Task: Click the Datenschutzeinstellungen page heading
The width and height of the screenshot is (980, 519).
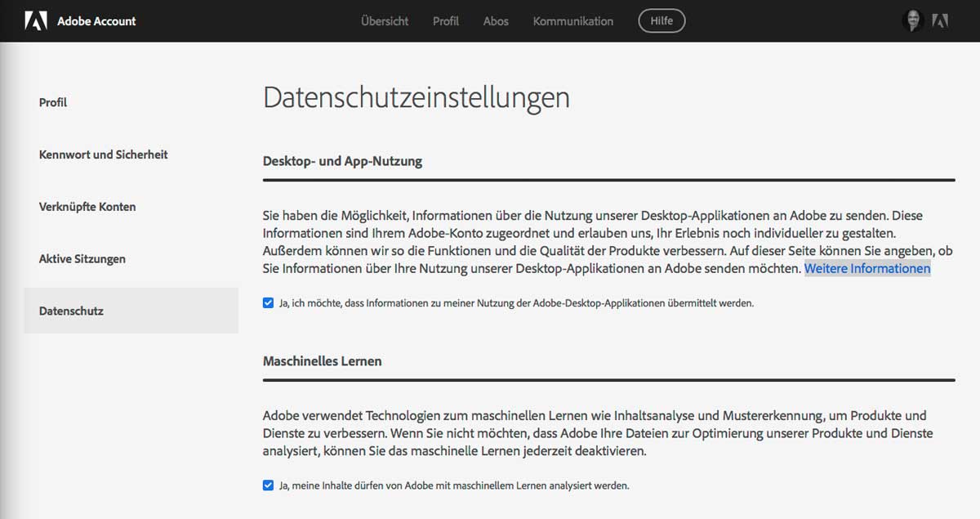Action: (x=416, y=98)
